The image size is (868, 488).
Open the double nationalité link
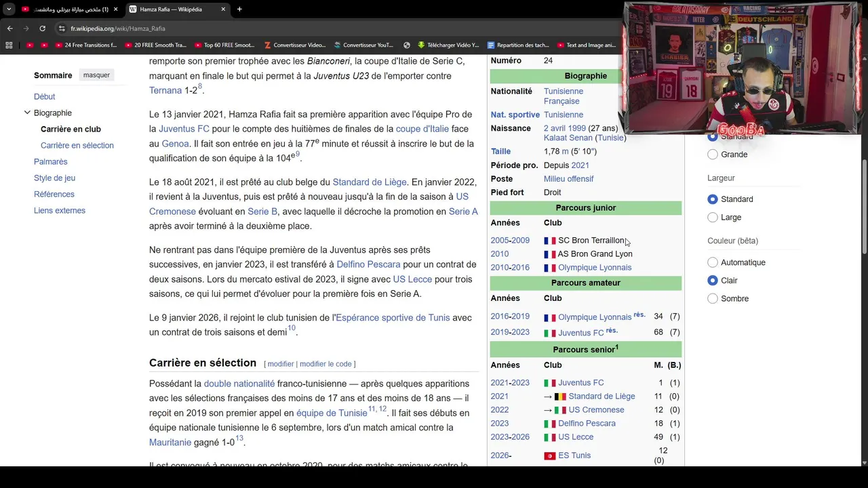tap(239, 384)
